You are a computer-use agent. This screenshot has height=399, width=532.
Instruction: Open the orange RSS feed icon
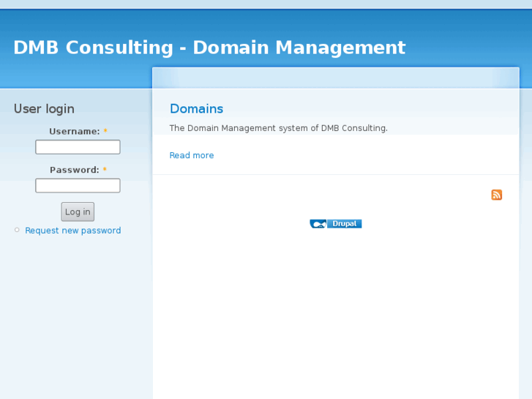pos(497,195)
